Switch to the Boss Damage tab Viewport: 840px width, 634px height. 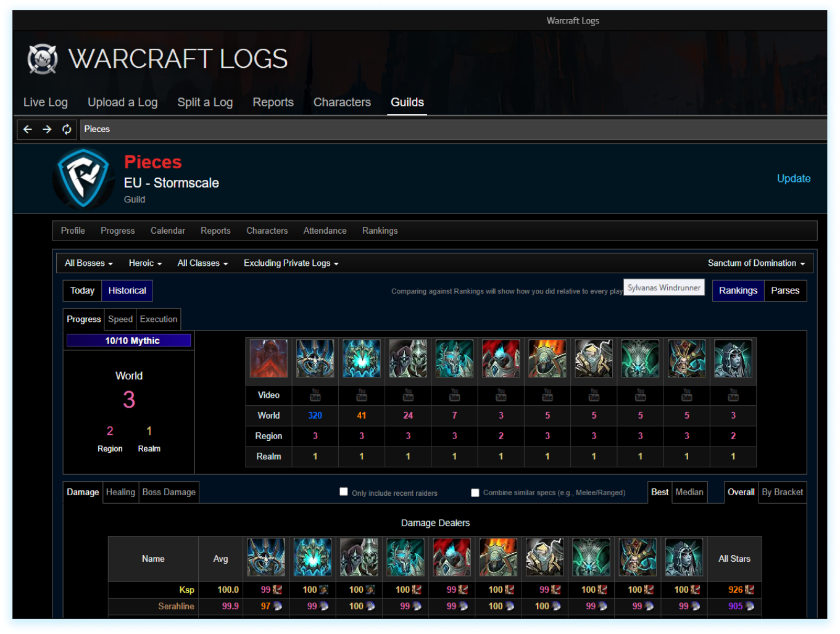point(169,492)
